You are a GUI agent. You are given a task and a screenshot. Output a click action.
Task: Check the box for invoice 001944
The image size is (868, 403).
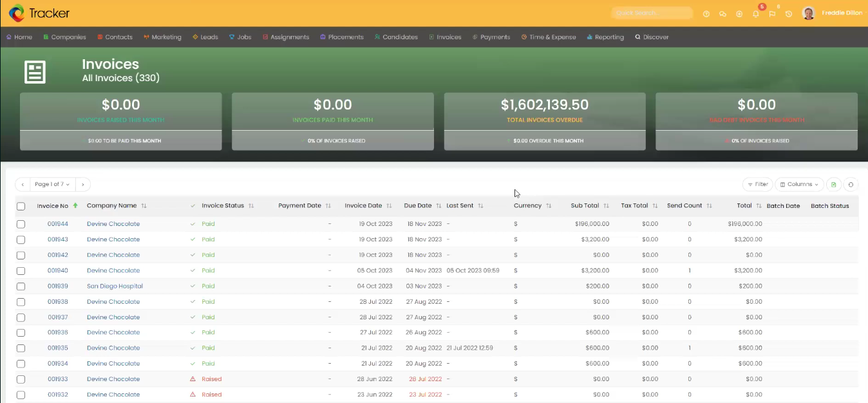click(x=21, y=224)
